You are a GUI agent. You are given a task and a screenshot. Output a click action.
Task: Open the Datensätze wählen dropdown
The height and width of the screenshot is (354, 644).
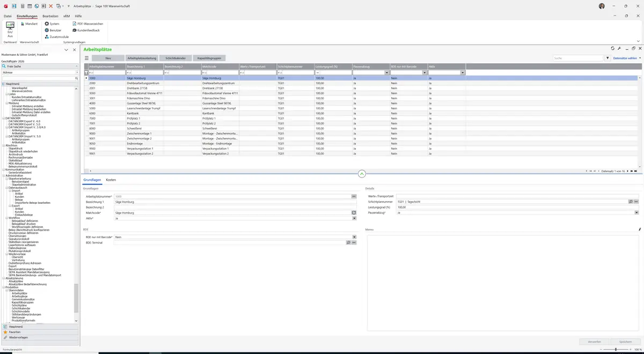[x=627, y=58]
